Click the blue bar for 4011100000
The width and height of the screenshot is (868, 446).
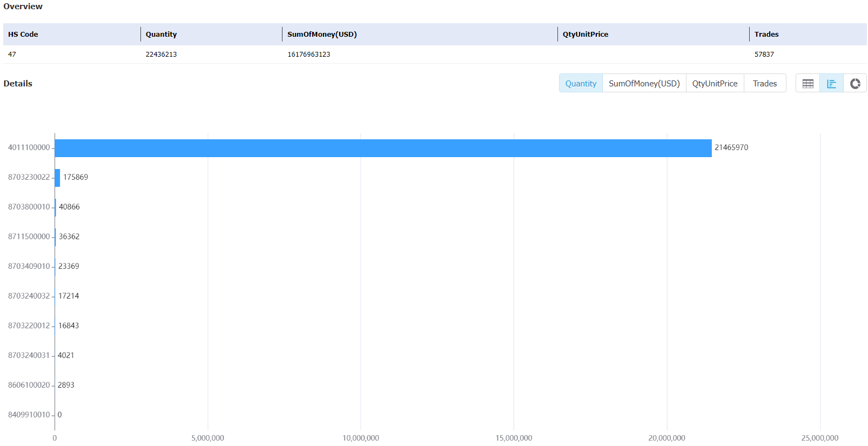point(383,148)
